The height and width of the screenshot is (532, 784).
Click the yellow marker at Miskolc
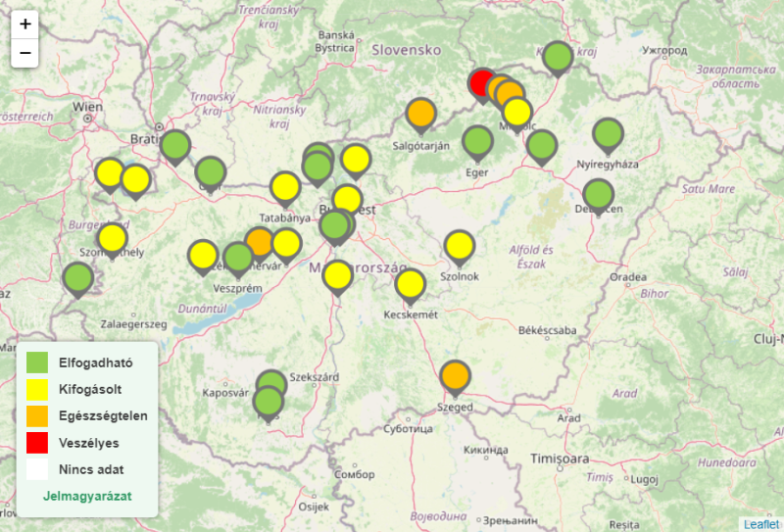point(517,113)
